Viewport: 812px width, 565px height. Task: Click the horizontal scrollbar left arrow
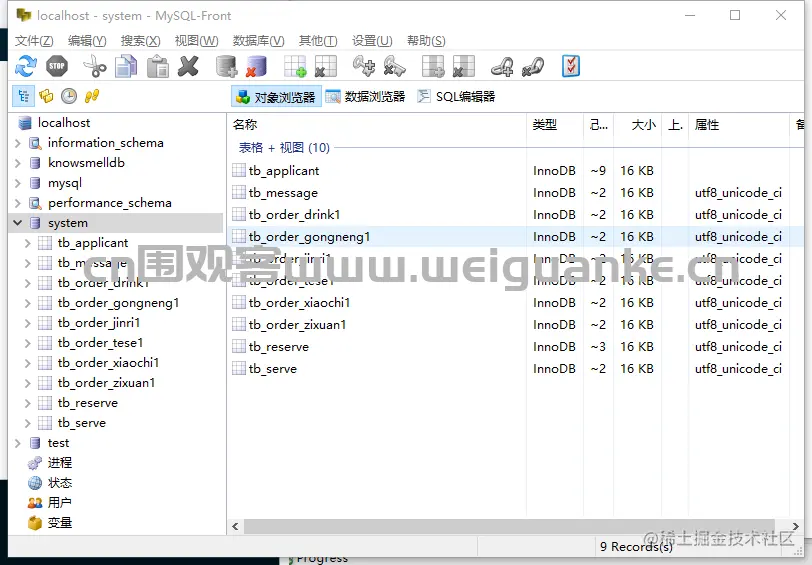(x=236, y=527)
